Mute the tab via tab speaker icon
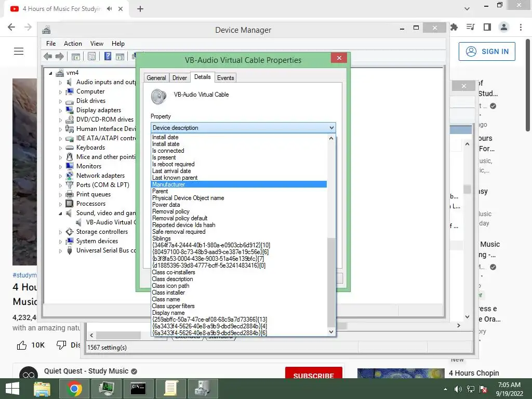 pyautogui.click(x=109, y=9)
